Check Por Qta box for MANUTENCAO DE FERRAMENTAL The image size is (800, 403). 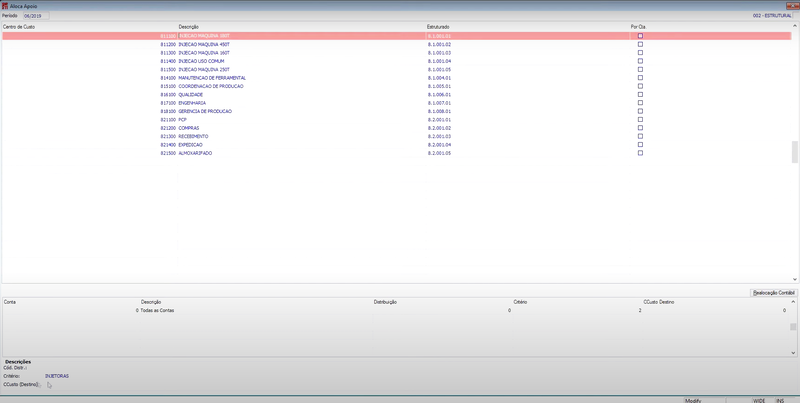[640, 78]
